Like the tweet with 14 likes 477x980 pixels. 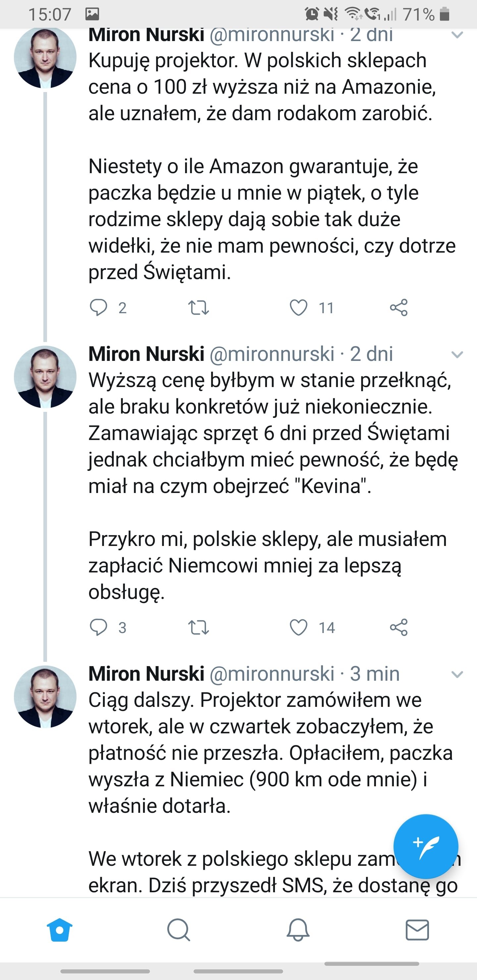tap(299, 627)
